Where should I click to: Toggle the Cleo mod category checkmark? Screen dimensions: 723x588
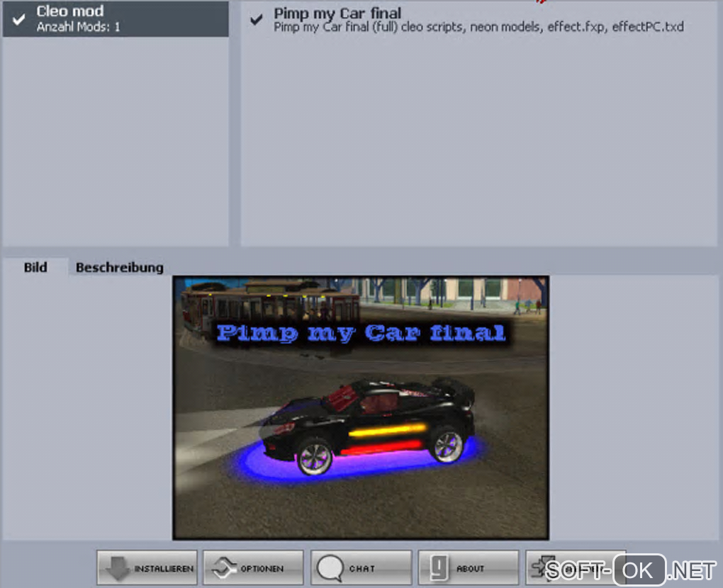point(18,19)
